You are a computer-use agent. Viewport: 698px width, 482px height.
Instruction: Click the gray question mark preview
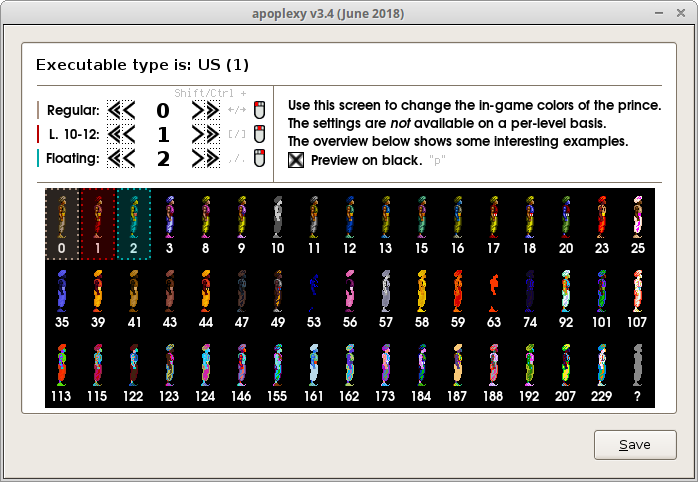[x=638, y=372]
